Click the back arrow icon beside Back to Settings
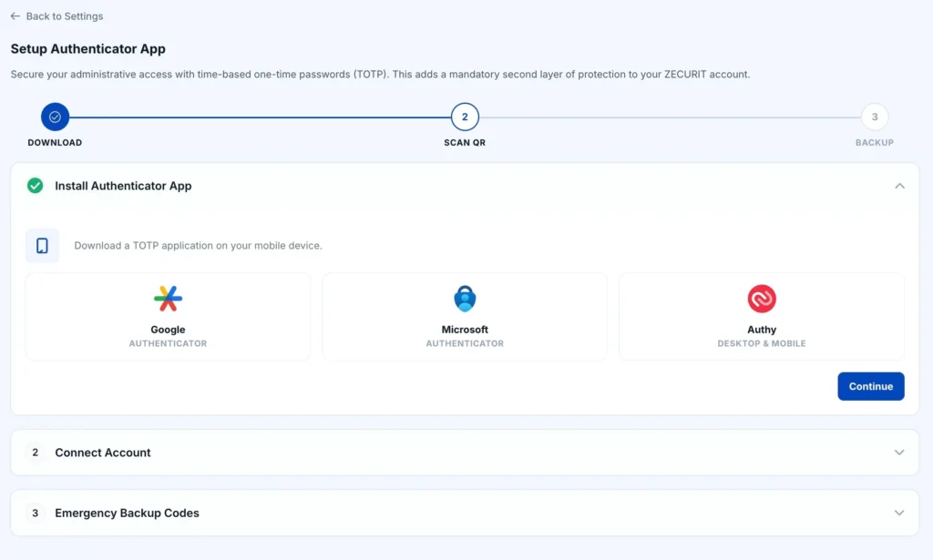 coord(15,16)
